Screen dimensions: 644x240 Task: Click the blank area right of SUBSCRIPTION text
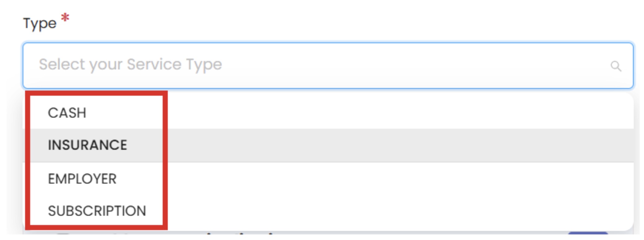click(x=372, y=211)
